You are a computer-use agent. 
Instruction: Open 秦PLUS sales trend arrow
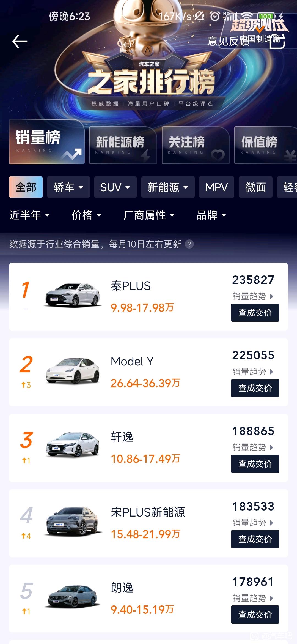(x=271, y=296)
